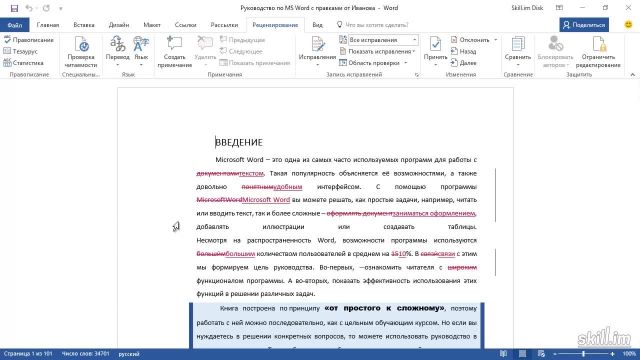The height and width of the screenshot is (360, 640).
Task: Open the Язык language tool
Action: (x=141, y=51)
